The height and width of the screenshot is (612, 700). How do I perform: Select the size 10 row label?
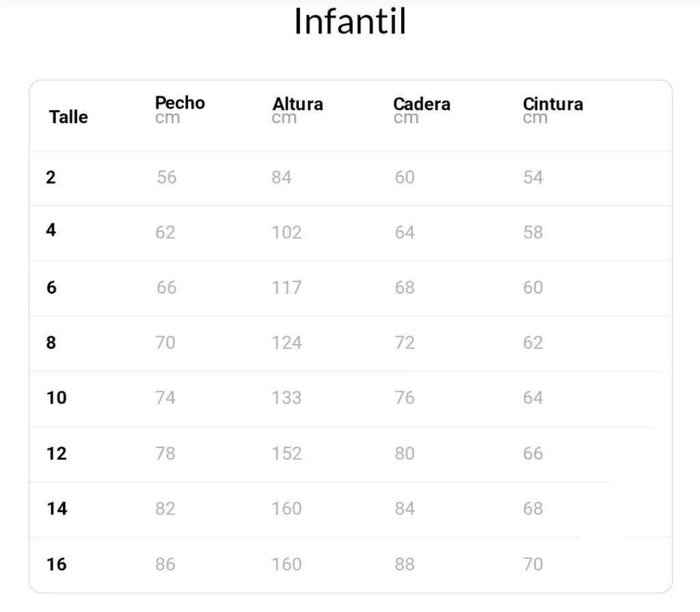click(56, 398)
